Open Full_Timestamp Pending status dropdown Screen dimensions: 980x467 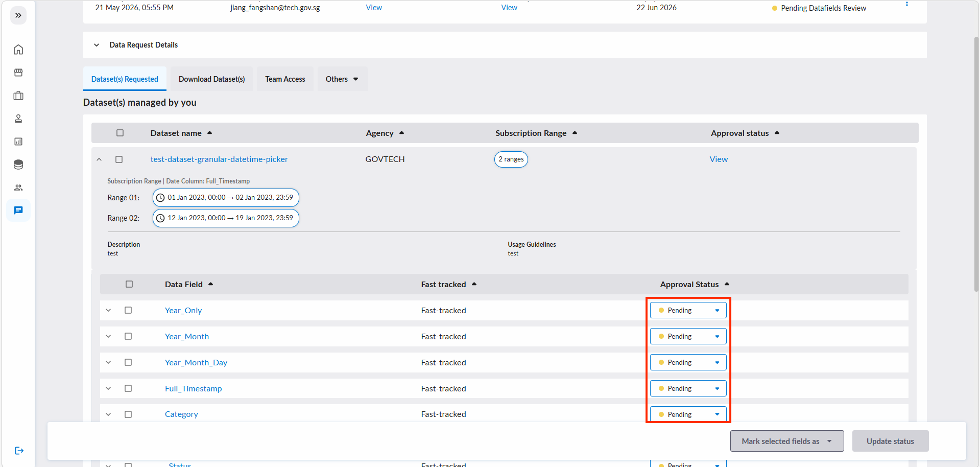688,388
